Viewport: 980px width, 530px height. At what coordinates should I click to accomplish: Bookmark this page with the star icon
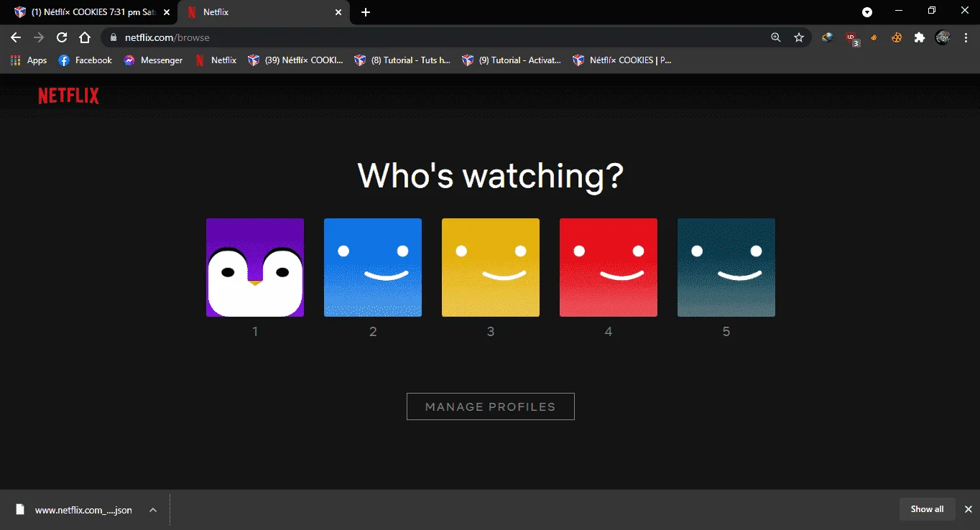799,37
